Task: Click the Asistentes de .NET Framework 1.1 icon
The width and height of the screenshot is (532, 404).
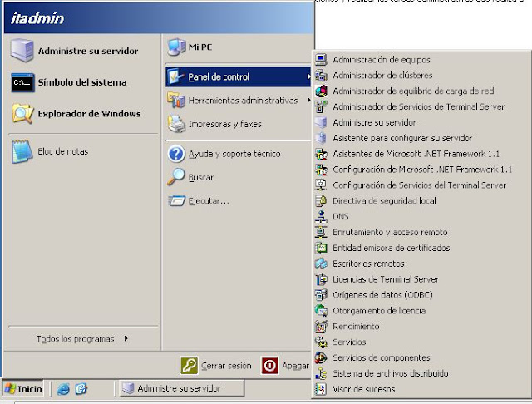Action: point(321,154)
